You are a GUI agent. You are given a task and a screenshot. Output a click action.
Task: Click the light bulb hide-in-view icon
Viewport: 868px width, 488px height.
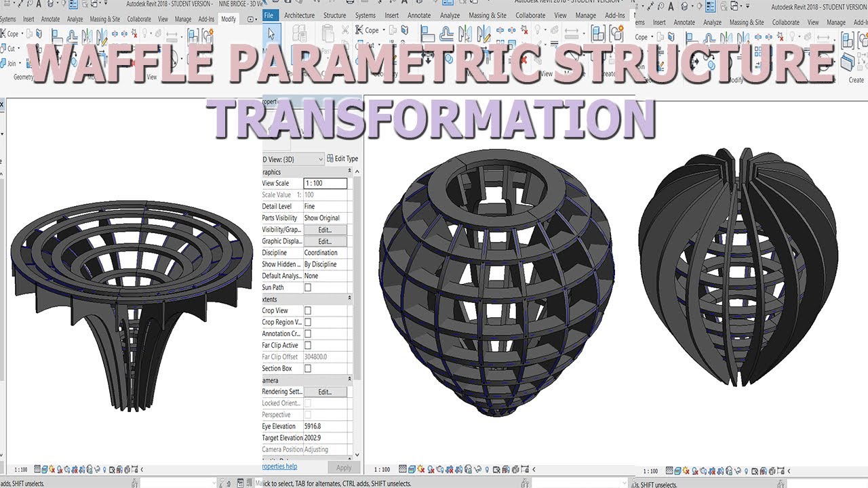(x=536, y=29)
